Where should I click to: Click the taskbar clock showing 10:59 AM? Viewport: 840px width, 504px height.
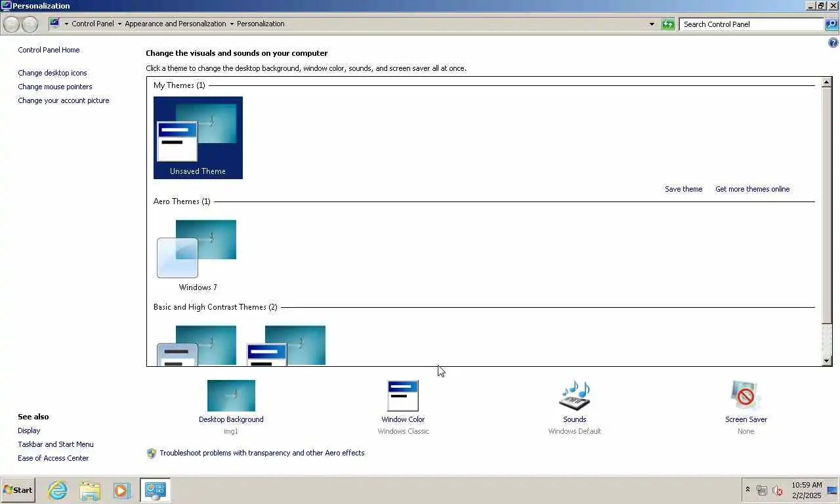point(807,490)
